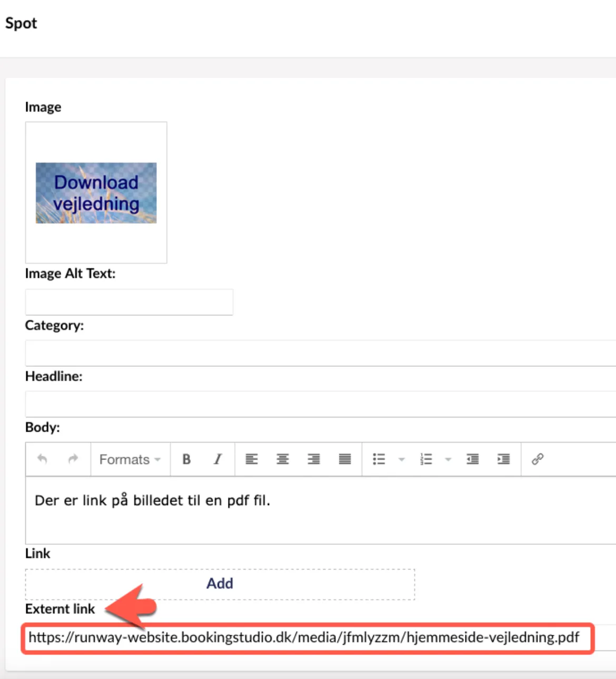616x679 pixels.
Task: Focus the Headline input field
Action: point(320,404)
